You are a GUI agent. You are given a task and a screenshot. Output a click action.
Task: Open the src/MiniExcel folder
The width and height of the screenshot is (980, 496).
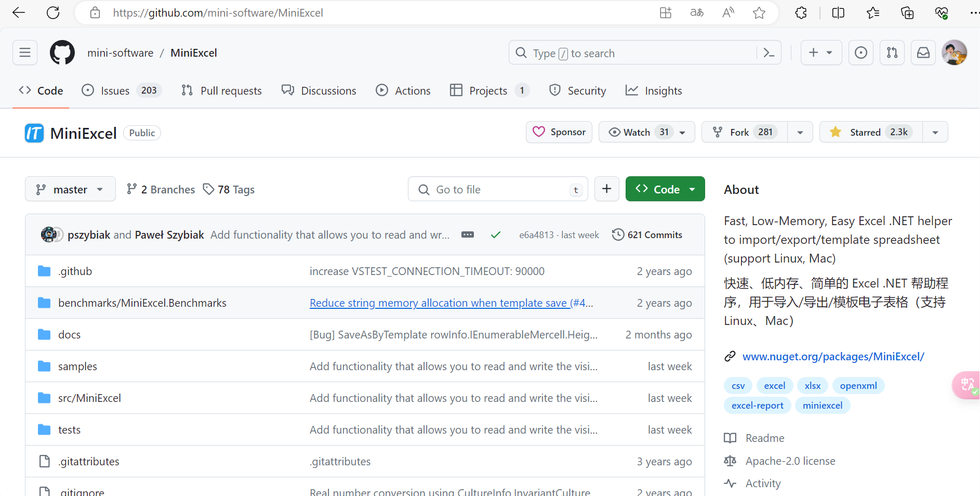[89, 398]
